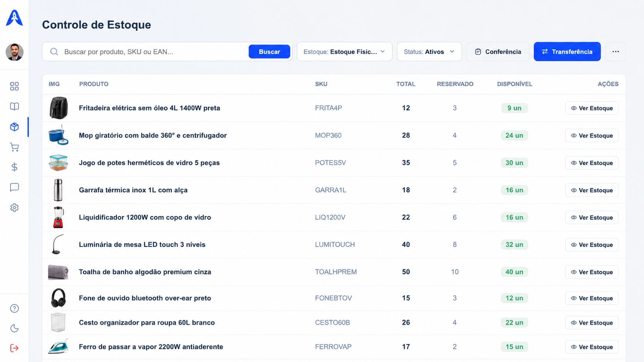This screenshot has height=362, width=644.
Task: Open the chat messages icon in sidebar
Action: click(x=14, y=187)
